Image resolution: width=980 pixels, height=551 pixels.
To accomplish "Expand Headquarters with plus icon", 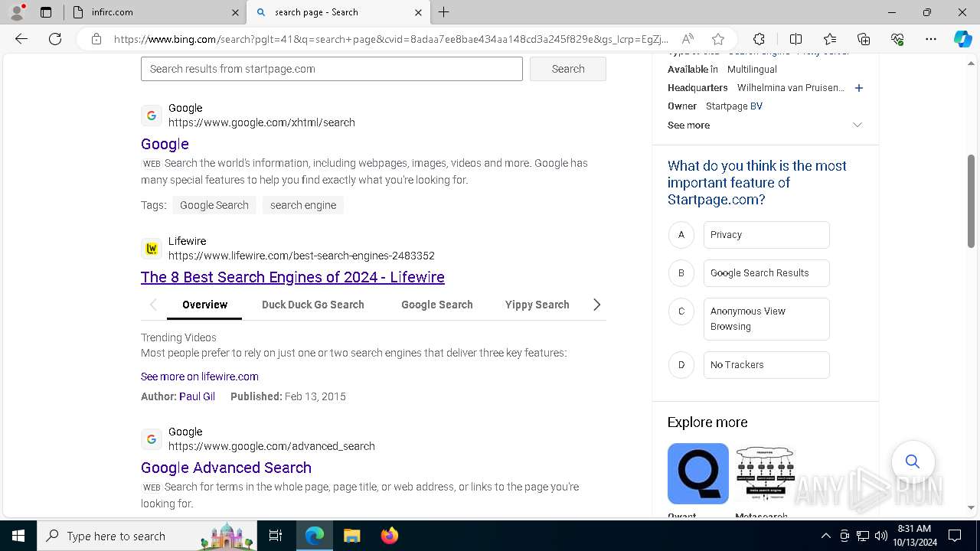I will (859, 88).
